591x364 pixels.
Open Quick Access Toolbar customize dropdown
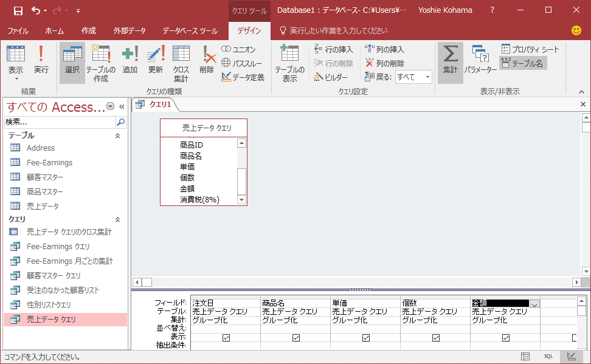[x=78, y=11]
